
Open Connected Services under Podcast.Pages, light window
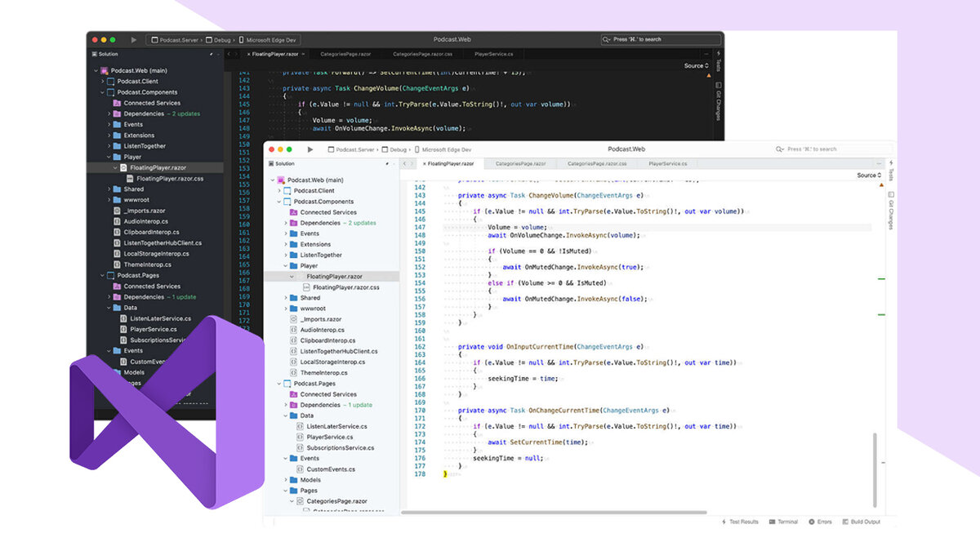tap(328, 394)
